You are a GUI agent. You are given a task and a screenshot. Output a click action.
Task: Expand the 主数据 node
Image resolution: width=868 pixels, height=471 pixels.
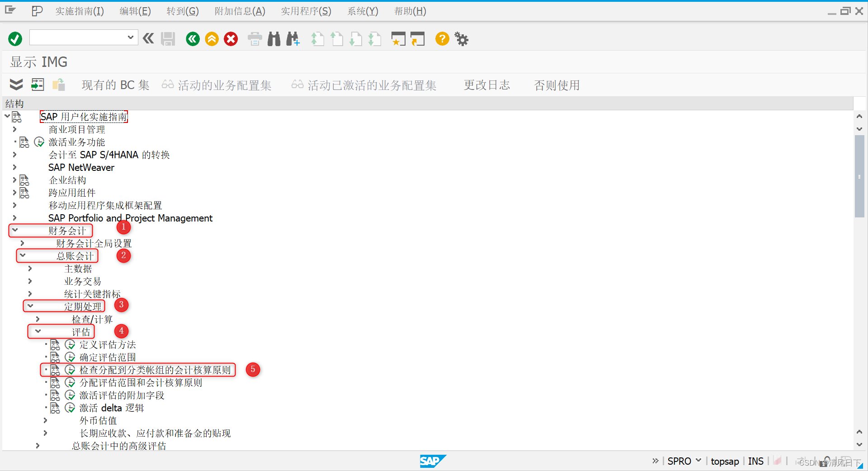coord(30,268)
